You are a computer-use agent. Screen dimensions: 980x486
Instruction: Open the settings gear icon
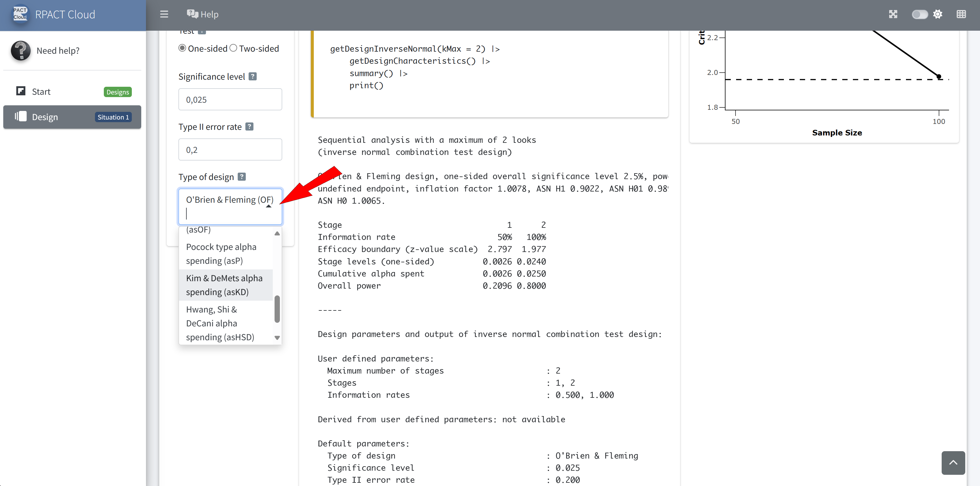(938, 14)
